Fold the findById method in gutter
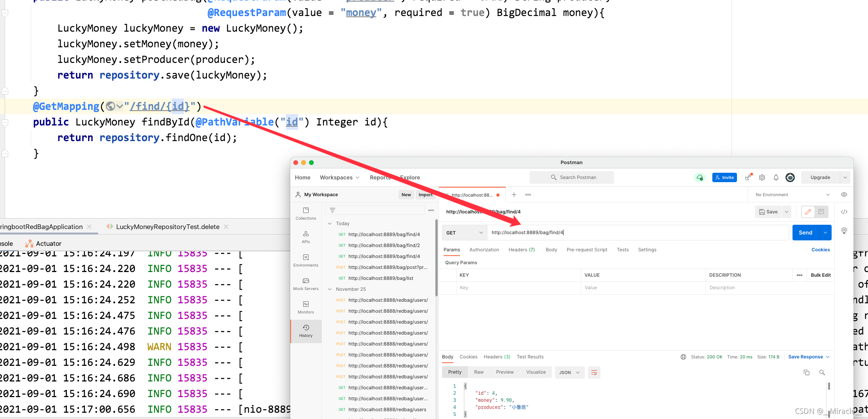The width and height of the screenshot is (868, 419). (5, 122)
